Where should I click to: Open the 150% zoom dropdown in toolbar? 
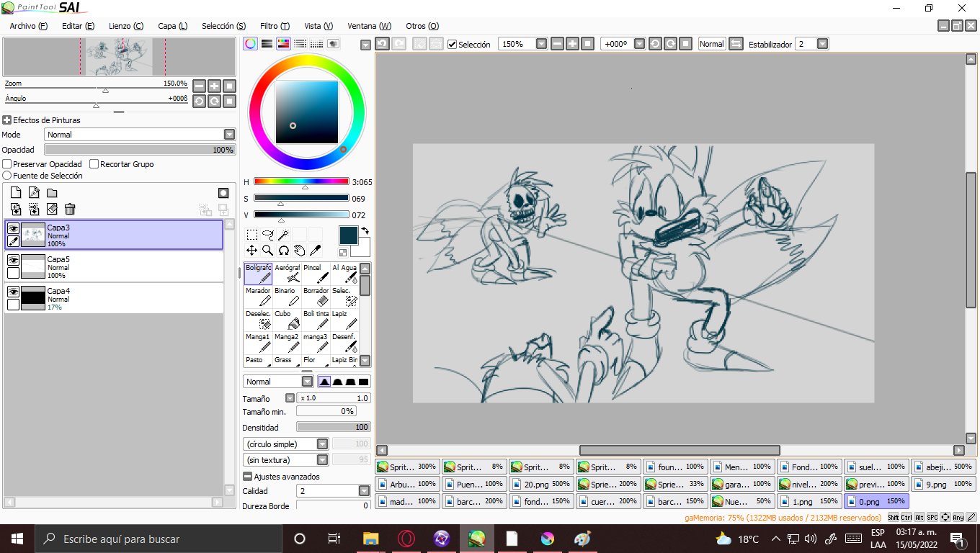tap(541, 44)
